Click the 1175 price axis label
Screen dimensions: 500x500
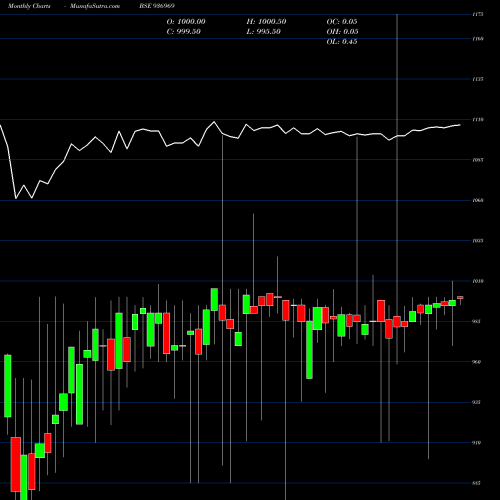[x=478, y=15]
